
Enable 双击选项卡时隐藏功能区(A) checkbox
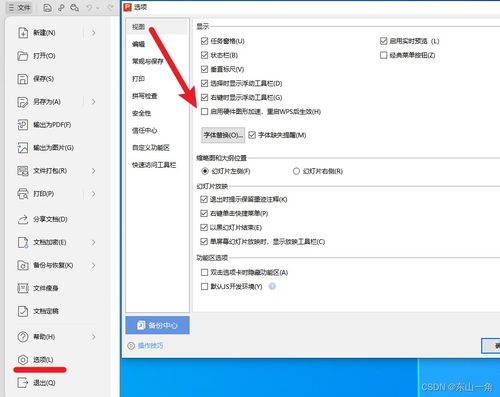[204, 272]
